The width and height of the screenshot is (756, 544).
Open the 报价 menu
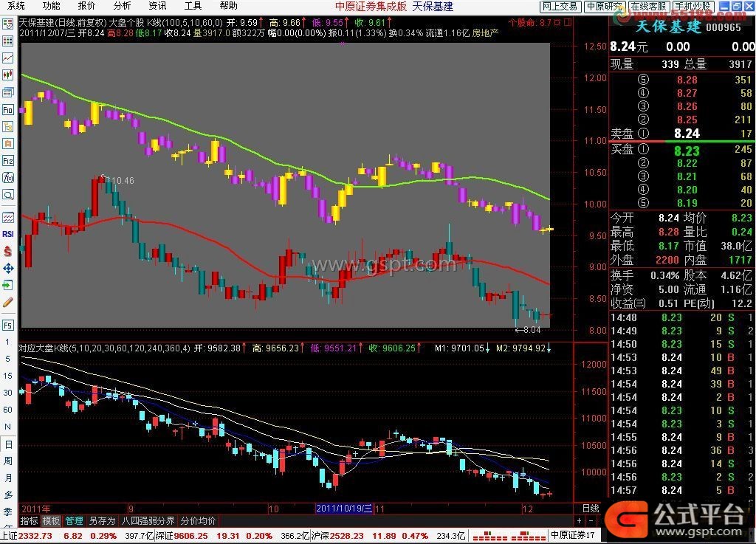[x=87, y=6]
